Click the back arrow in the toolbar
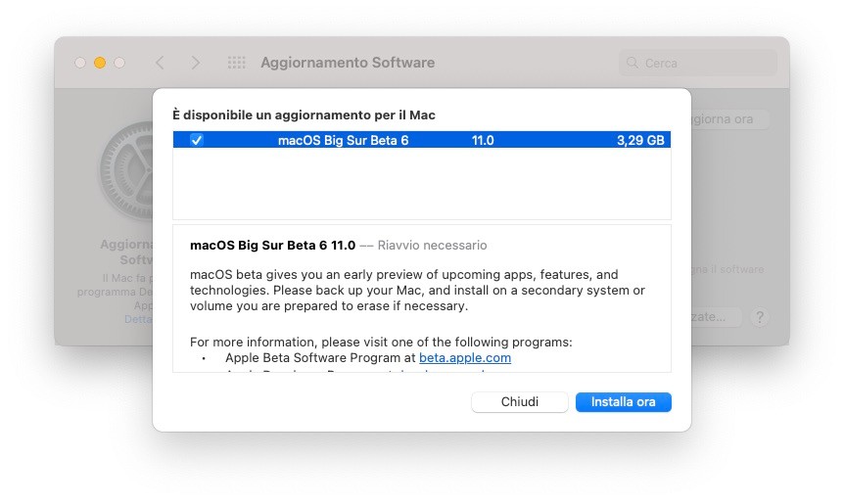This screenshot has height=504, width=844. pos(160,63)
